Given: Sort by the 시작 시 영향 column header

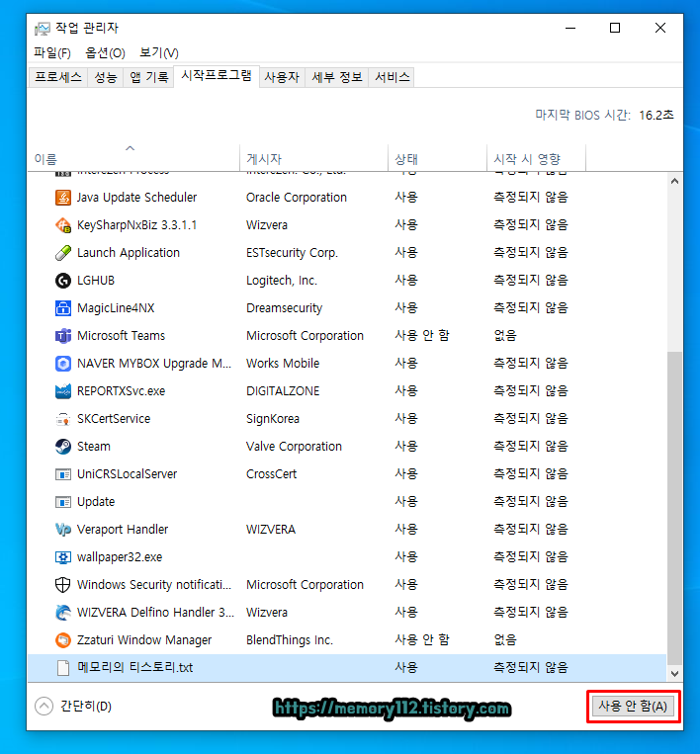Looking at the screenshot, I should click(x=537, y=158).
